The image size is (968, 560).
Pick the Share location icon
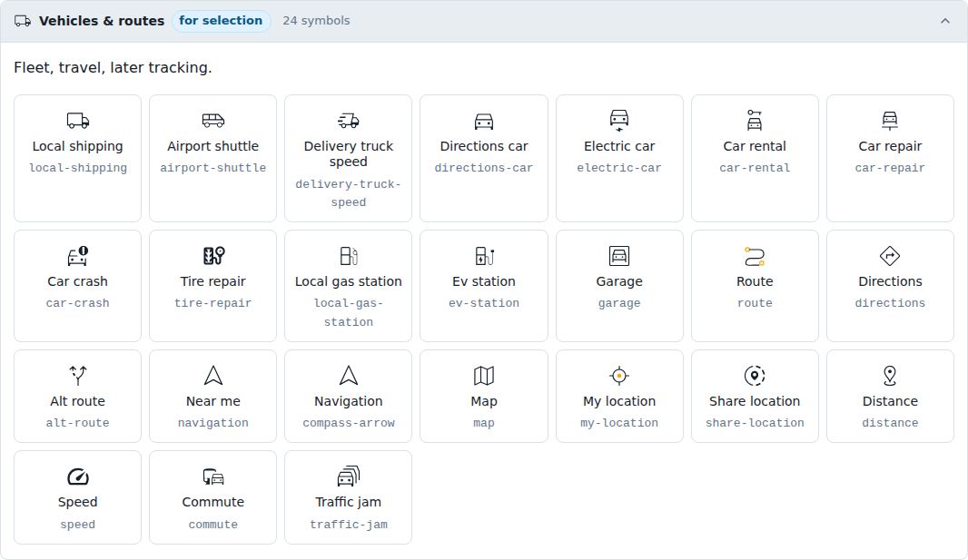coord(755,375)
